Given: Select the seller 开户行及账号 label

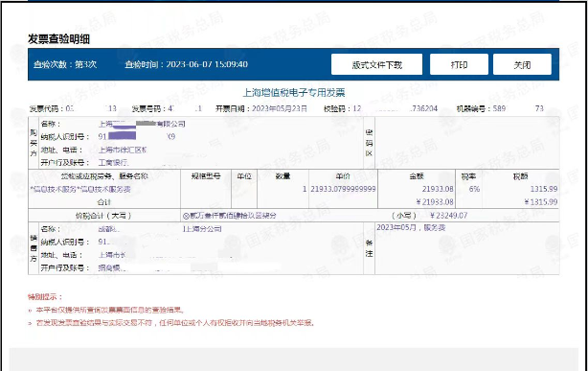Looking at the screenshot, I should point(65,268).
